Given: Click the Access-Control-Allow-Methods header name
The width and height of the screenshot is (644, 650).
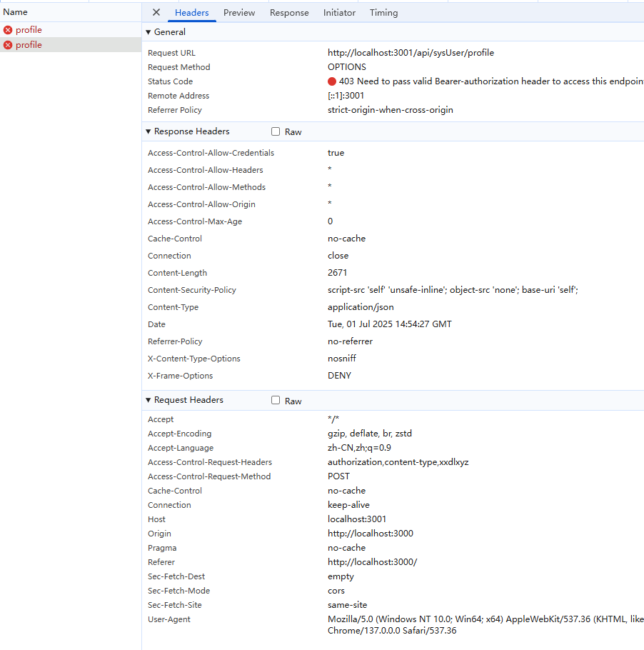Looking at the screenshot, I should click(x=206, y=187).
